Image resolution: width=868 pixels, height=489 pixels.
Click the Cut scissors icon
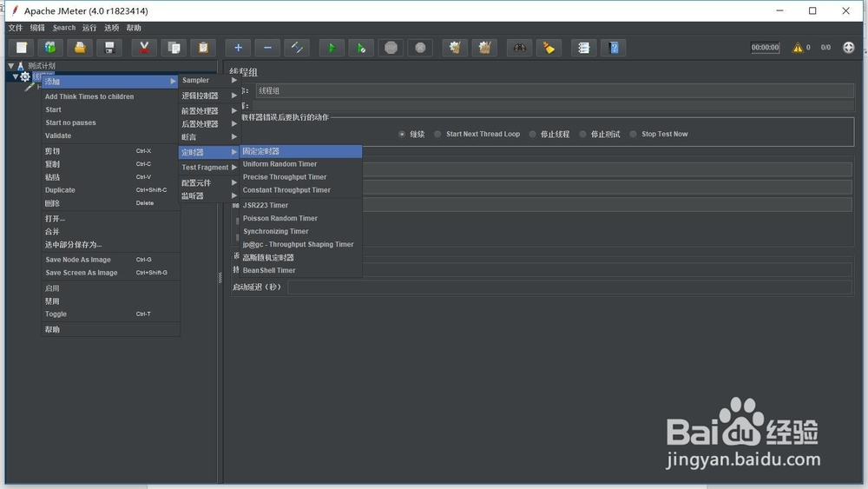[x=144, y=48]
